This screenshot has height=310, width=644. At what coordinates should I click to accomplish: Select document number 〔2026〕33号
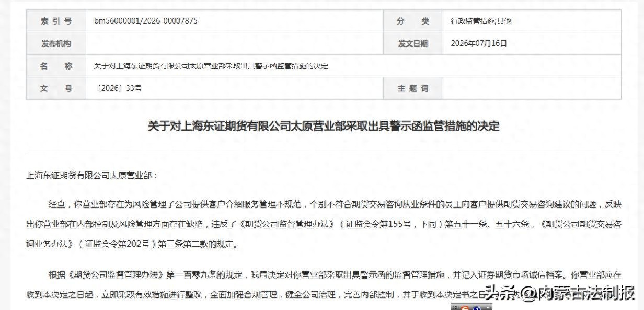118,88
